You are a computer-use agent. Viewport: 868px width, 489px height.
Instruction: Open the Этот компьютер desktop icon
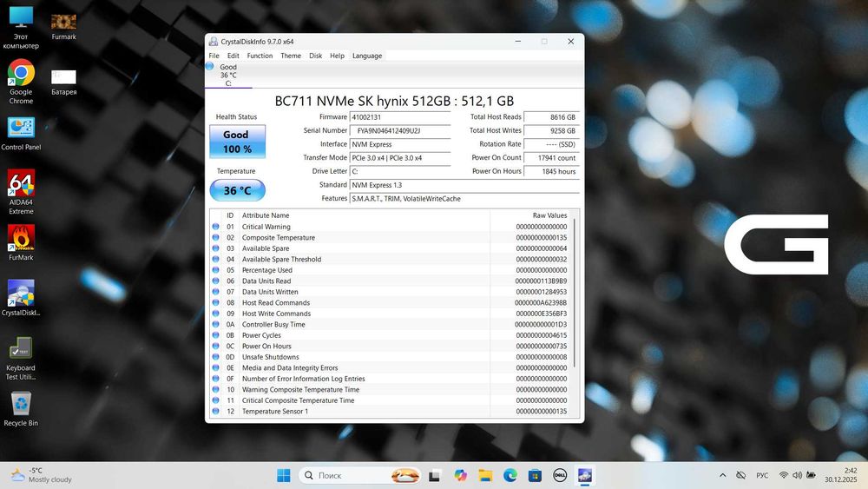click(21, 28)
